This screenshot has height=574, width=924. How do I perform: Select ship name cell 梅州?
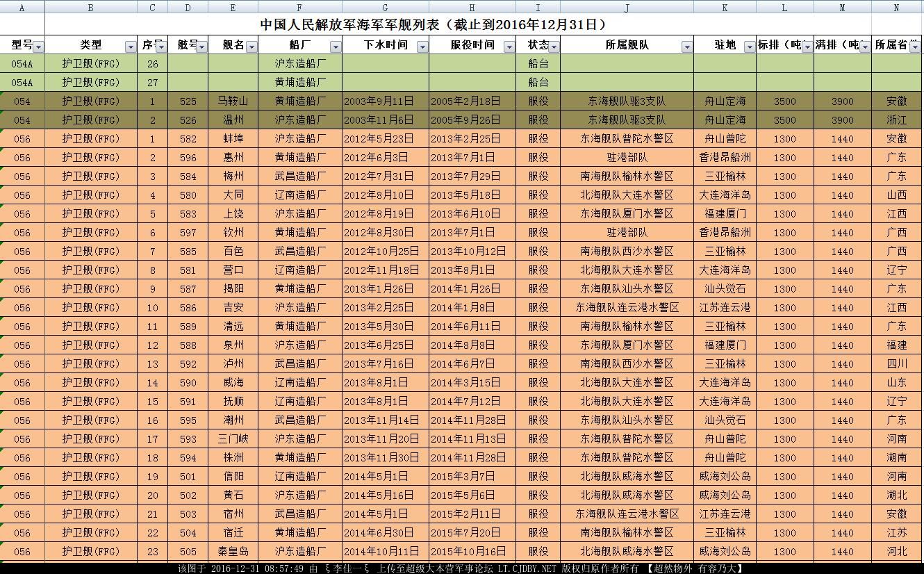(233, 176)
